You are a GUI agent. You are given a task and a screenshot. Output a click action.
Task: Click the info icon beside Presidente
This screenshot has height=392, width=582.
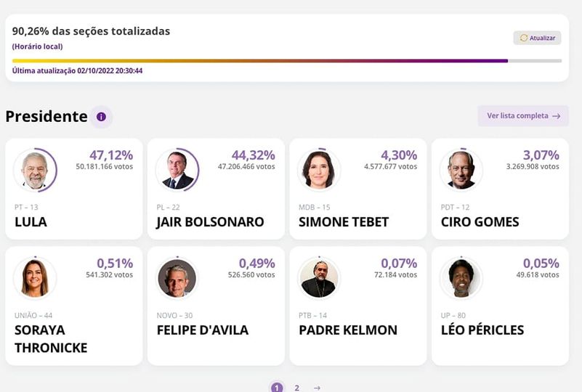pyautogui.click(x=101, y=117)
